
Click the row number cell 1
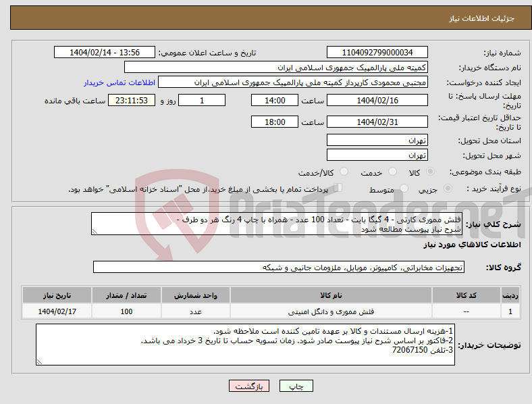[510, 311]
